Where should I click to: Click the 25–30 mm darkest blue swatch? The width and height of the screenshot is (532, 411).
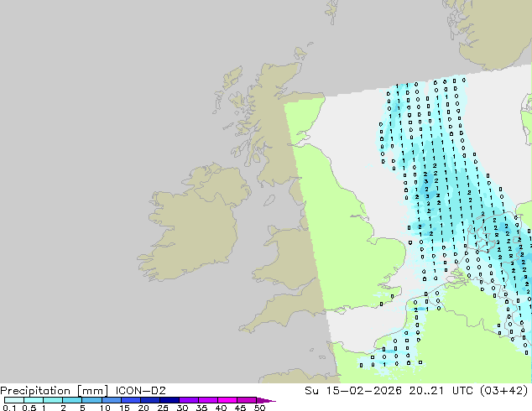coord(169,400)
